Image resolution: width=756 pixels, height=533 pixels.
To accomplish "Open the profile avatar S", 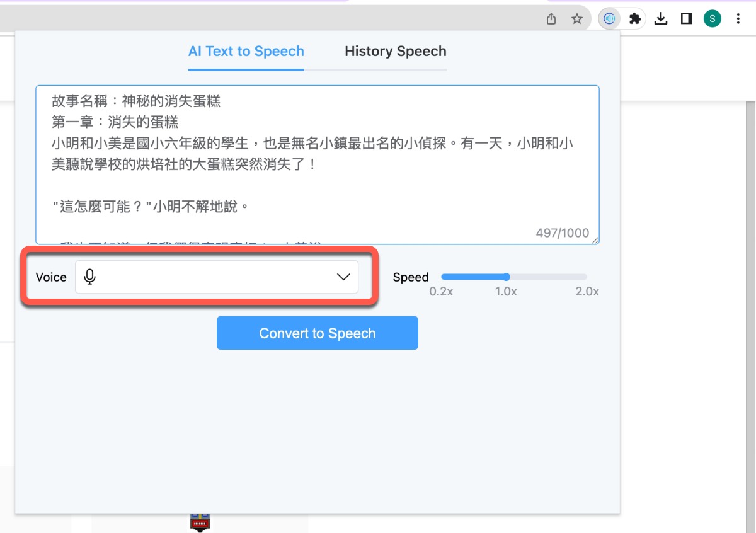I will (712, 19).
